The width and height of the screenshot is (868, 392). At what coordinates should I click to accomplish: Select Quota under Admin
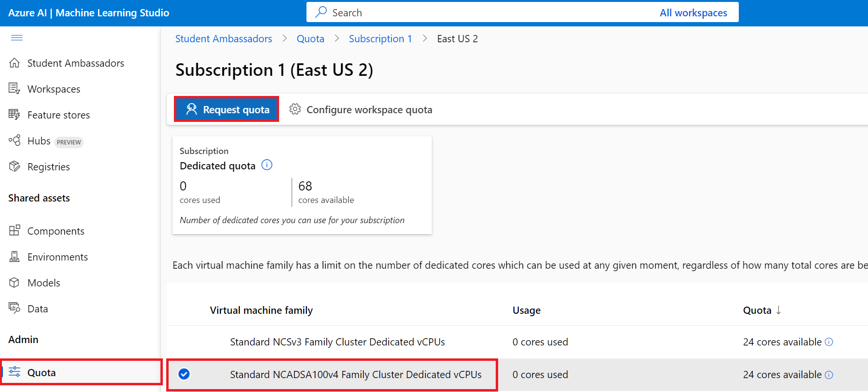point(81,372)
